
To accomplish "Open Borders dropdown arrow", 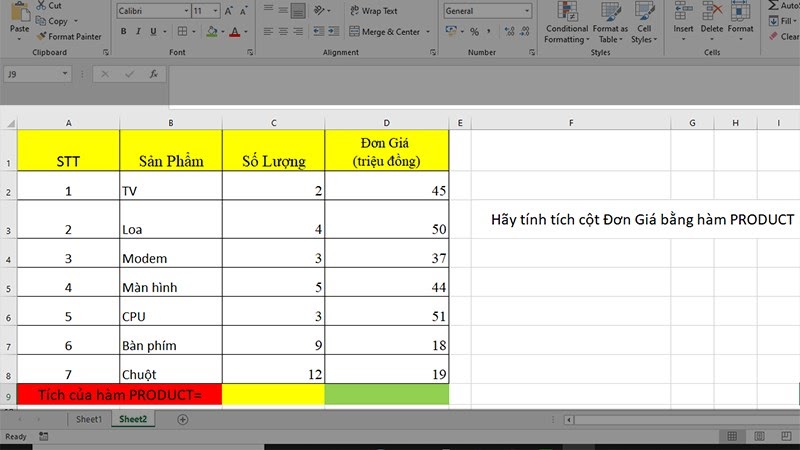I will click(194, 32).
